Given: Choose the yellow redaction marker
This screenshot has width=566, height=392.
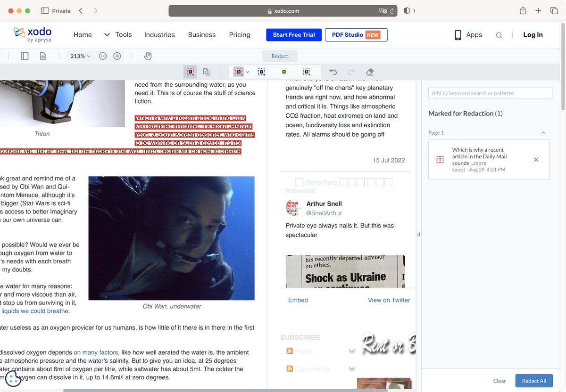Looking at the screenshot, I should click(x=283, y=72).
